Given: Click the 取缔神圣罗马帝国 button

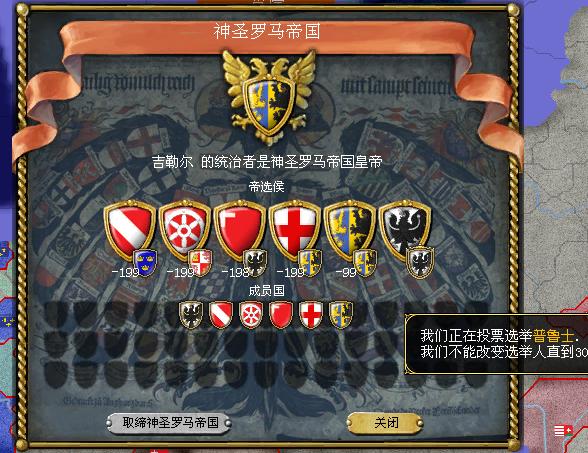Looking at the screenshot, I should [169, 423].
